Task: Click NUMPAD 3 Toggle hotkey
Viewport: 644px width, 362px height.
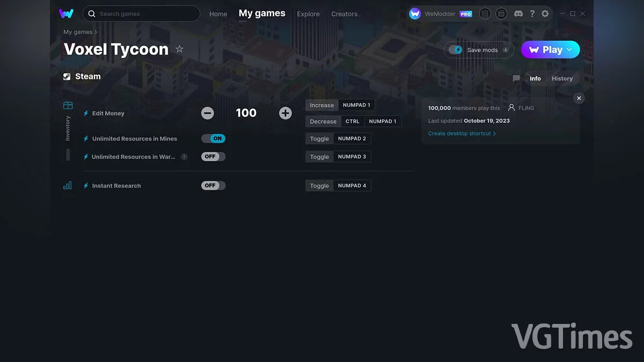Action: pos(352,157)
